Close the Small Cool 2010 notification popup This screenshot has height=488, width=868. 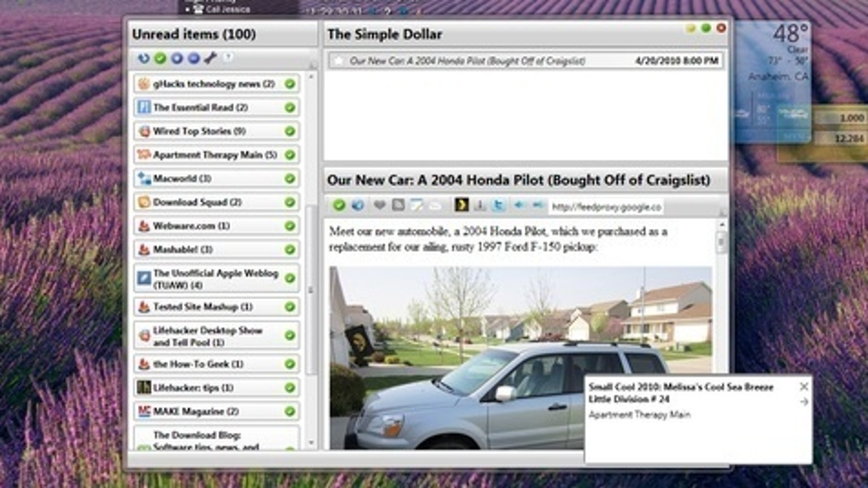803,387
